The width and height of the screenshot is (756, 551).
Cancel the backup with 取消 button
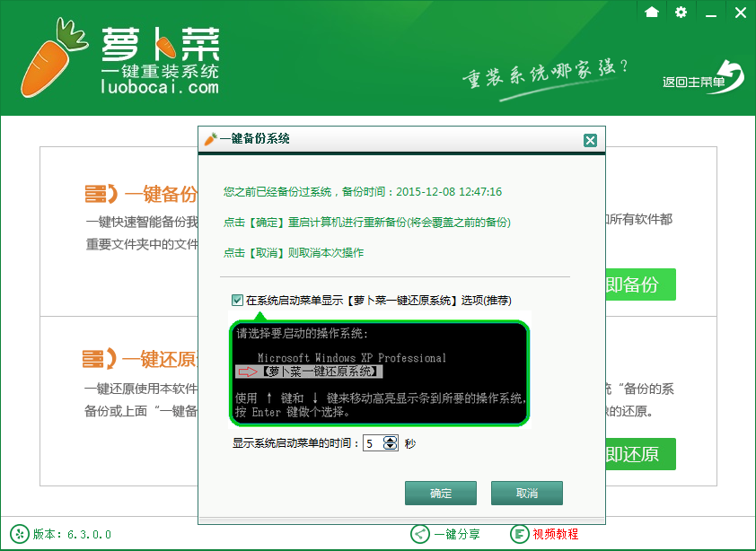click(527, 494)
